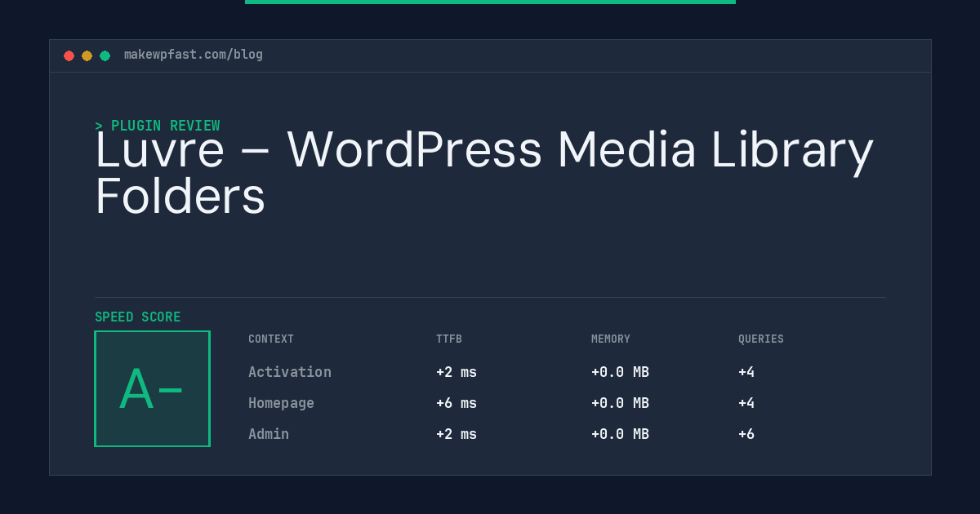Click Activation memory value +0.0 MB
Image resolution: width=980 pixels, height=514 pixels.
tap(620, 372)
